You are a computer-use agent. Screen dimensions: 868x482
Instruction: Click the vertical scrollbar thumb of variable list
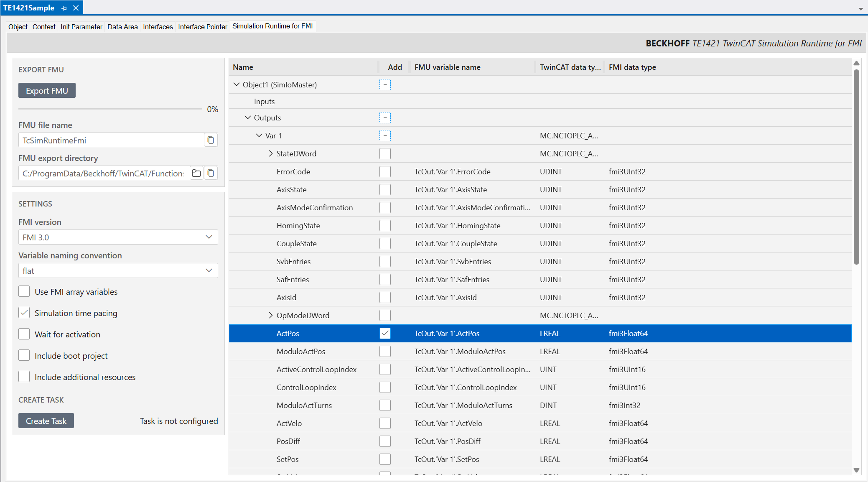coord(856,167)
